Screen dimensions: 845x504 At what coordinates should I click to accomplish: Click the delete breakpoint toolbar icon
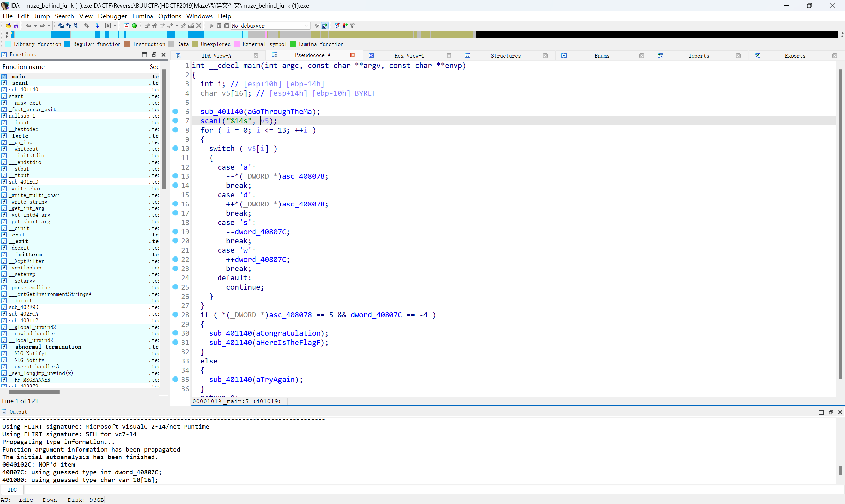point(353,26)
